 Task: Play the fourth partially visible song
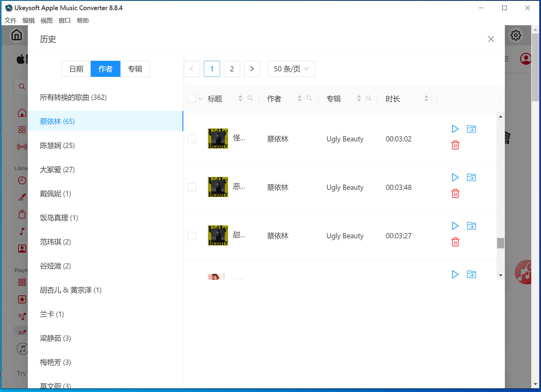tap(455, 274)
